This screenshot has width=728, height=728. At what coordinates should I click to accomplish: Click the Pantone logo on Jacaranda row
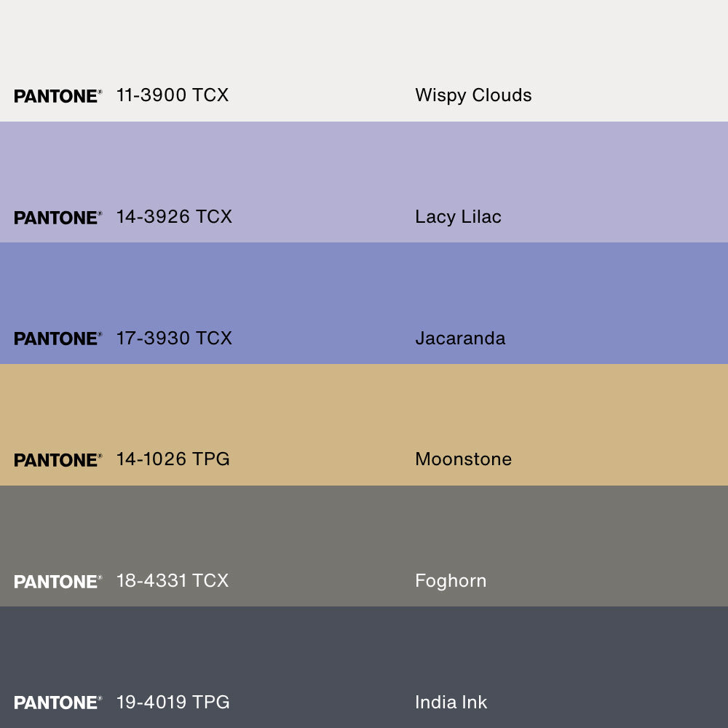(58, 339)
